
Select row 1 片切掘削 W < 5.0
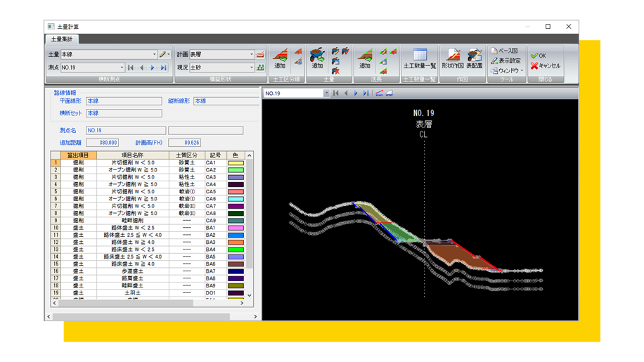click(148, 163)
